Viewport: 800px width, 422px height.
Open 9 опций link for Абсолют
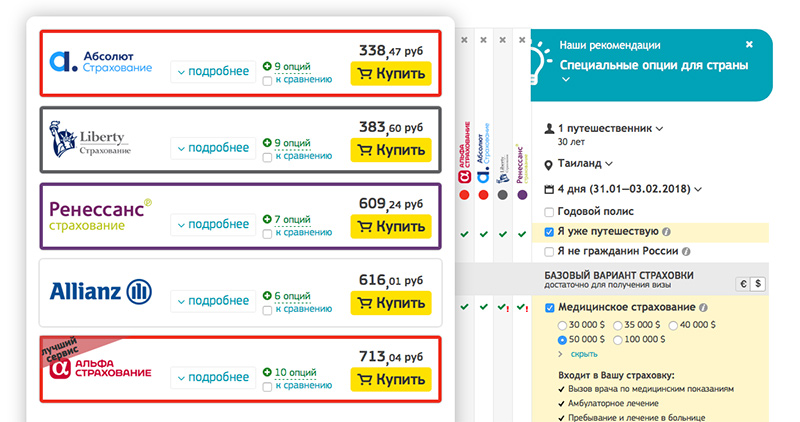(x=292, y=66)
